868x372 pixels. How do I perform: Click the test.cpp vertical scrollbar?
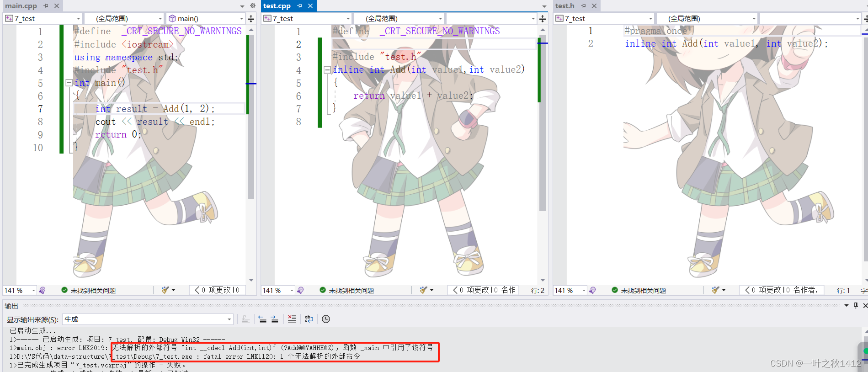coord(543,122)
